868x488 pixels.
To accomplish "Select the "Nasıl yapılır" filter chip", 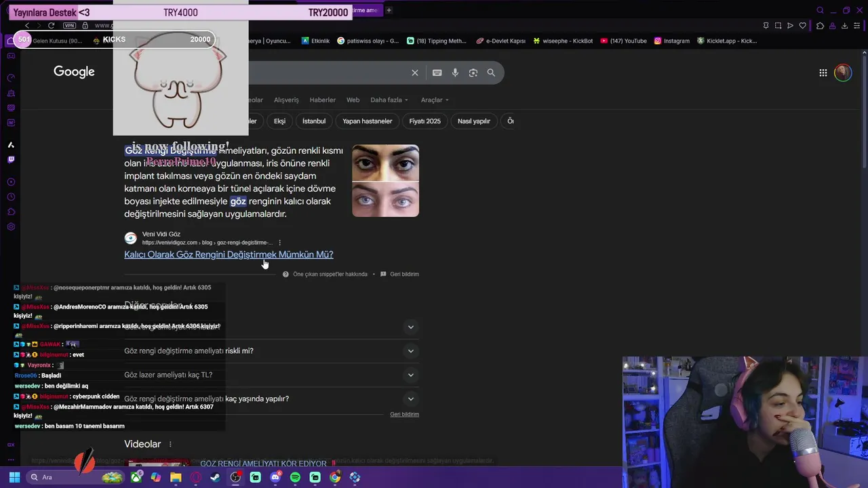I will click(x=474, y=121).
